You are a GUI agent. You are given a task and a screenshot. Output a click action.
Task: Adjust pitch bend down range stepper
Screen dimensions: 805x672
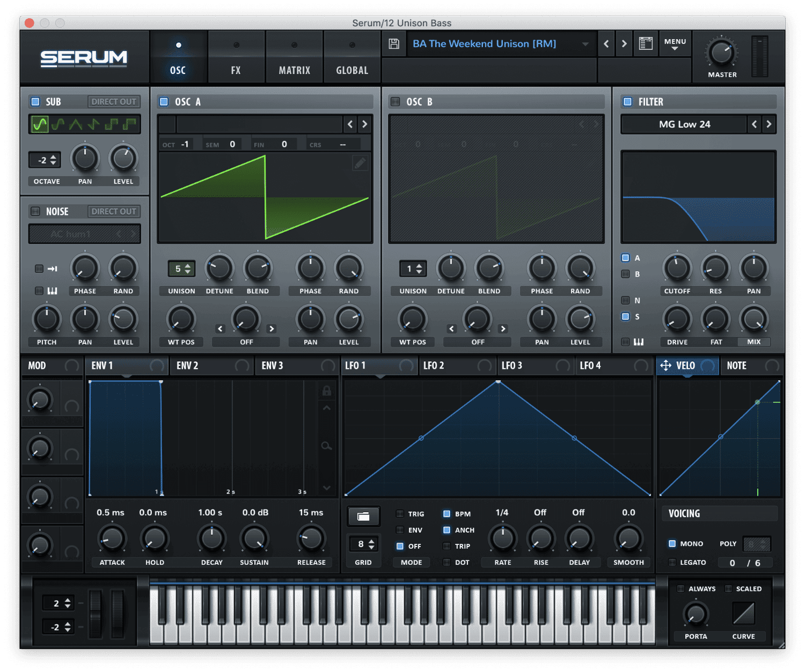tap(60, 626)
